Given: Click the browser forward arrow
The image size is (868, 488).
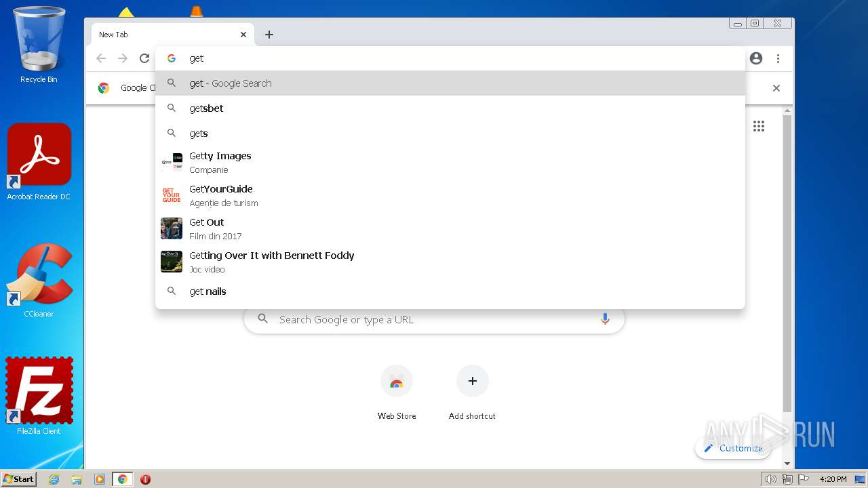Looking at the screenshot, I should (x=123, y=58).
